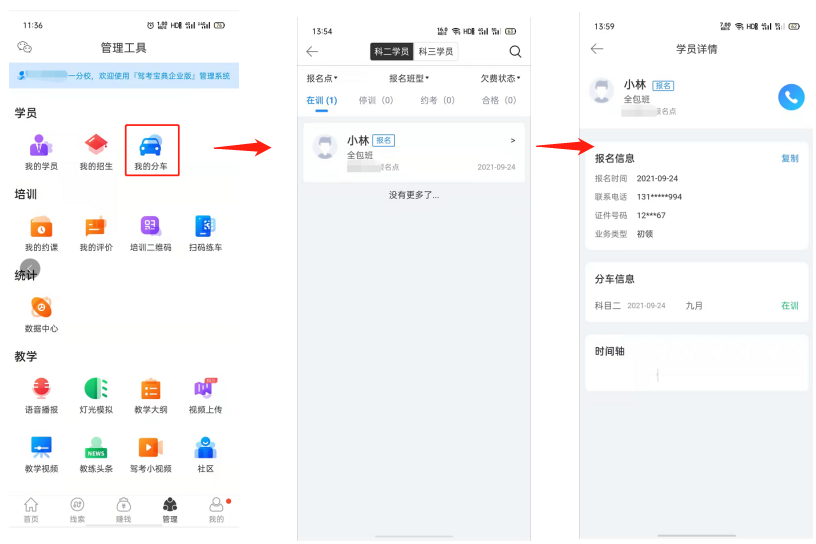Viewport: 816px width, 544px height.
Task: Select the 停训 (0) tab
Action: (376, 100)
